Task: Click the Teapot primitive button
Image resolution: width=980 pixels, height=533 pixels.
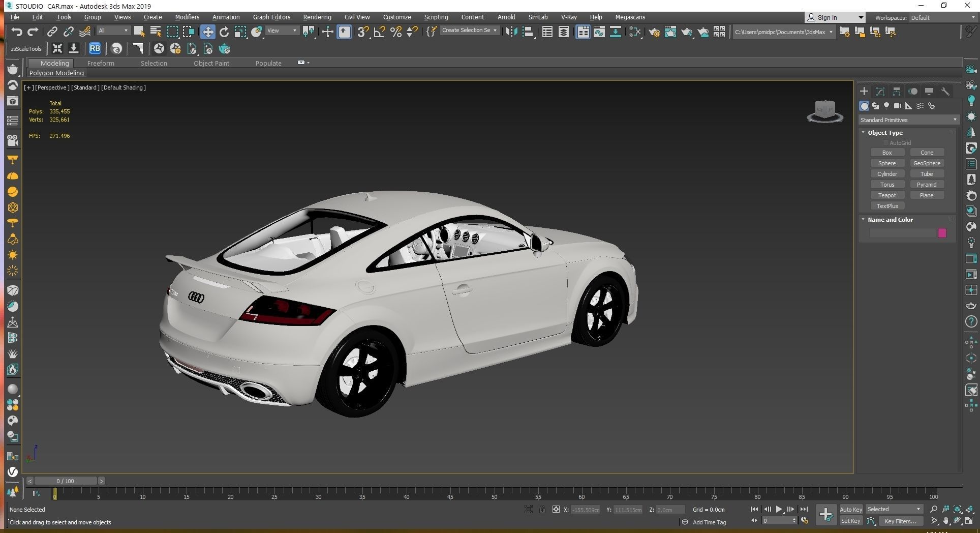Action: pos(887,195)
